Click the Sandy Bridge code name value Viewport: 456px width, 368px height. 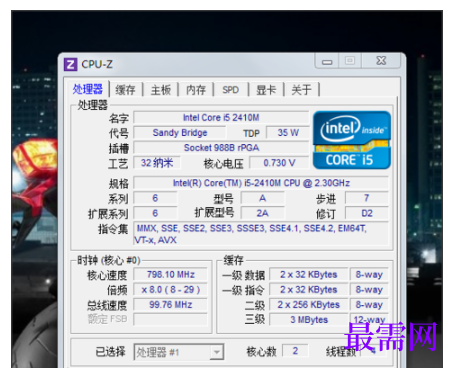click(x=180, y=133)
